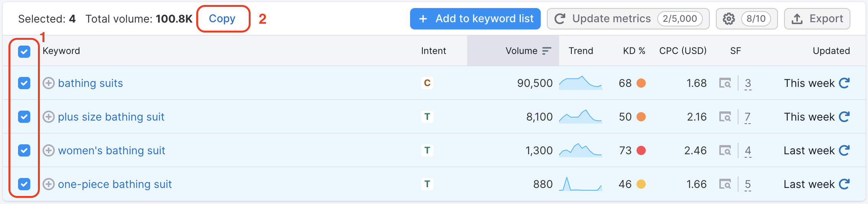Click the Trend column header

click(x=581, y=51)
